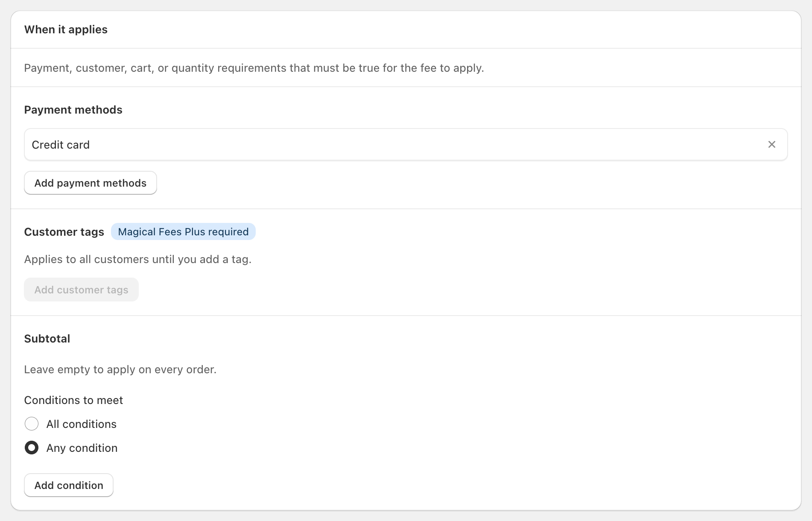Click the When it applies heading
812x521 pixels.
click(66, 29)
